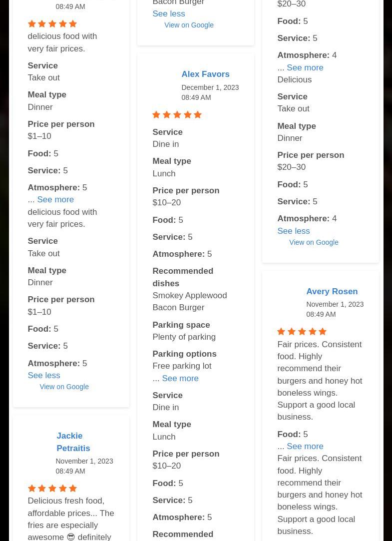View the Bacon Burger review on Google
This screenshot has height=541, width=392.
pyautogui.click(x=189, y=25)
